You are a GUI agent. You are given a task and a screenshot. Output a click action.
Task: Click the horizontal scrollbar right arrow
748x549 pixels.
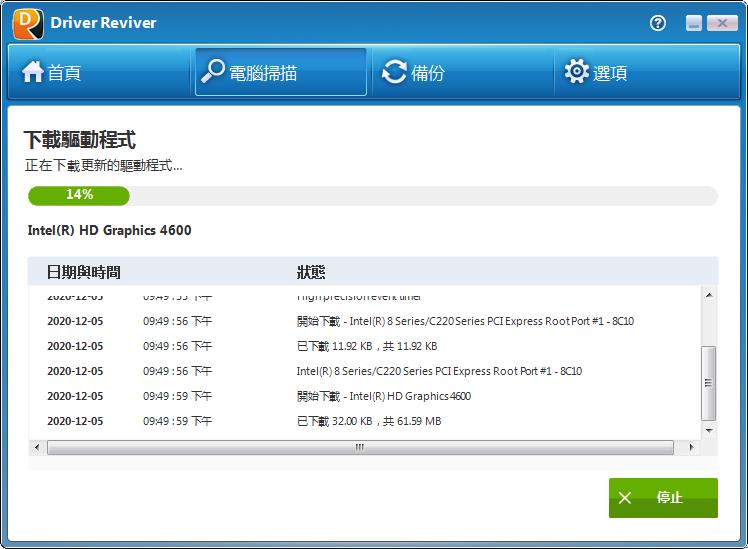pyautogui.click(x=691, y=447)
